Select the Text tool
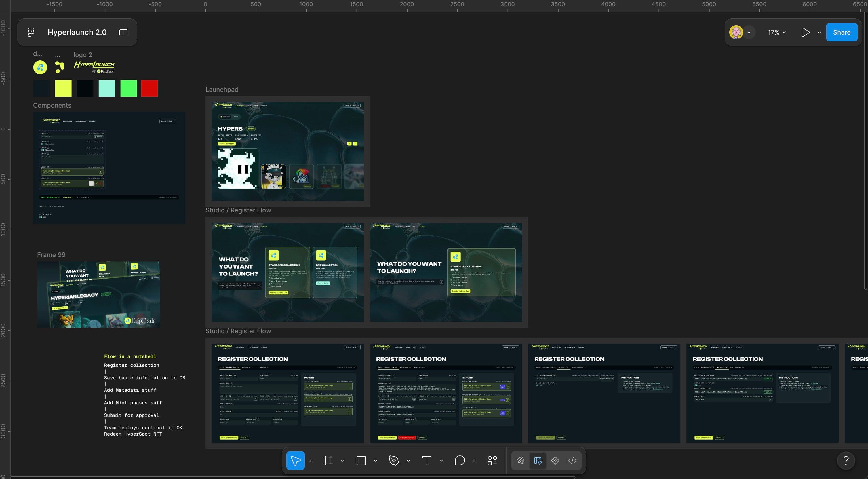 427,461
